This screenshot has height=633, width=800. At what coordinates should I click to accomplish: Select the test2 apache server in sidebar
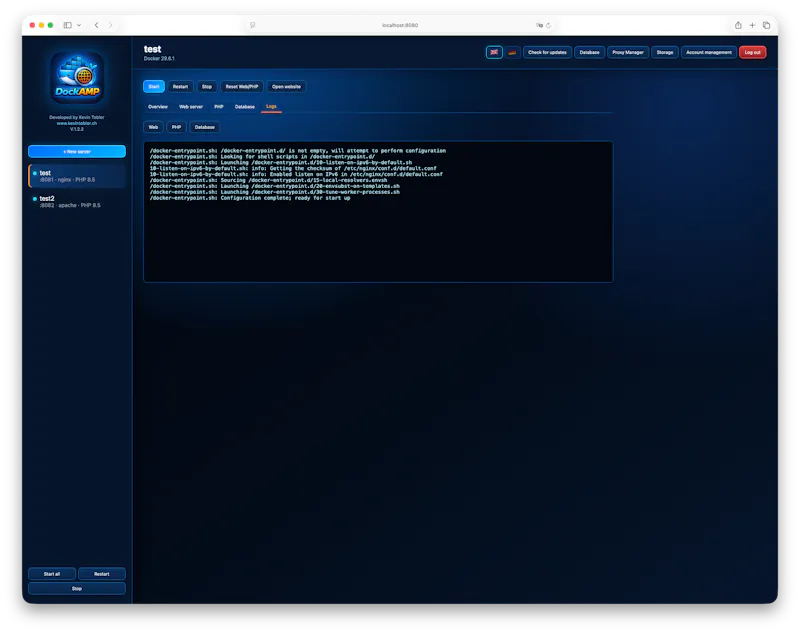[x=77, y=202]
